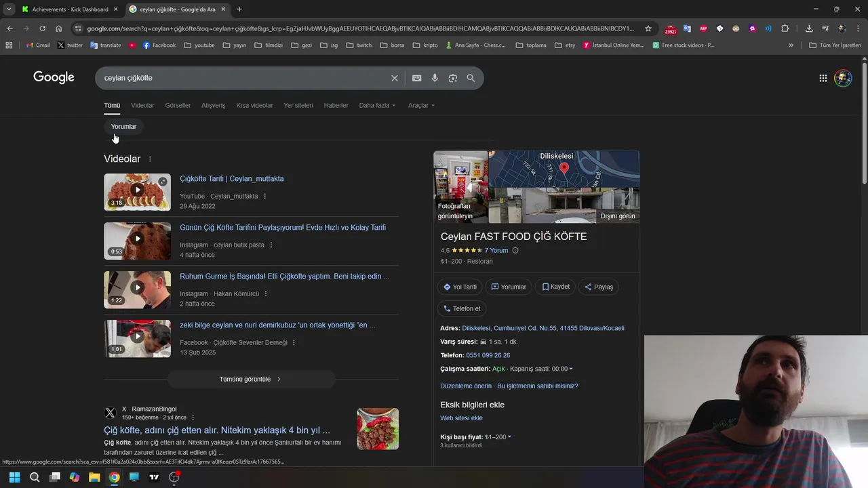This screenshot has height=488, width=868.
Task: Switch to the Alışveriş tab
Action: (x=213, y=106)
